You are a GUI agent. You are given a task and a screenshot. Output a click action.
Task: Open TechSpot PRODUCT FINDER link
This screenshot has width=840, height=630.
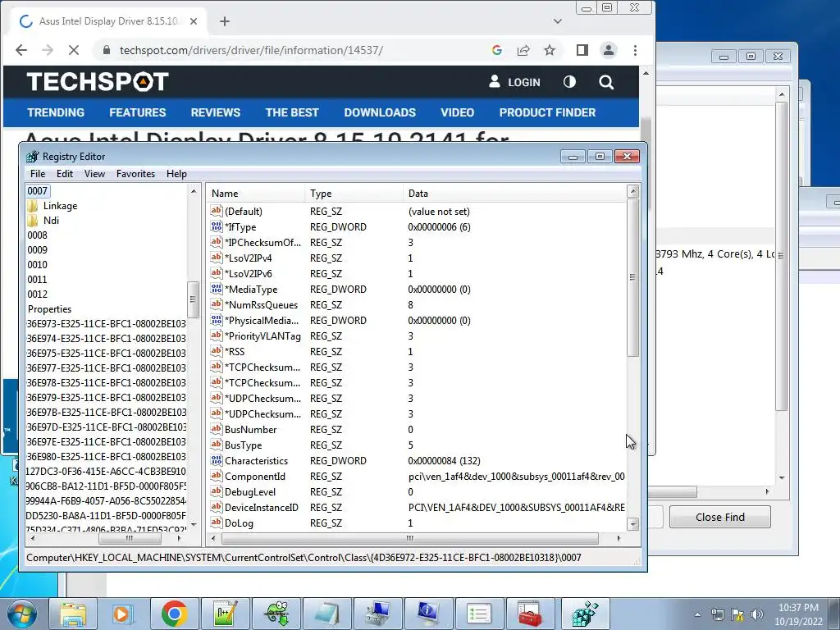tap(547, 112)
